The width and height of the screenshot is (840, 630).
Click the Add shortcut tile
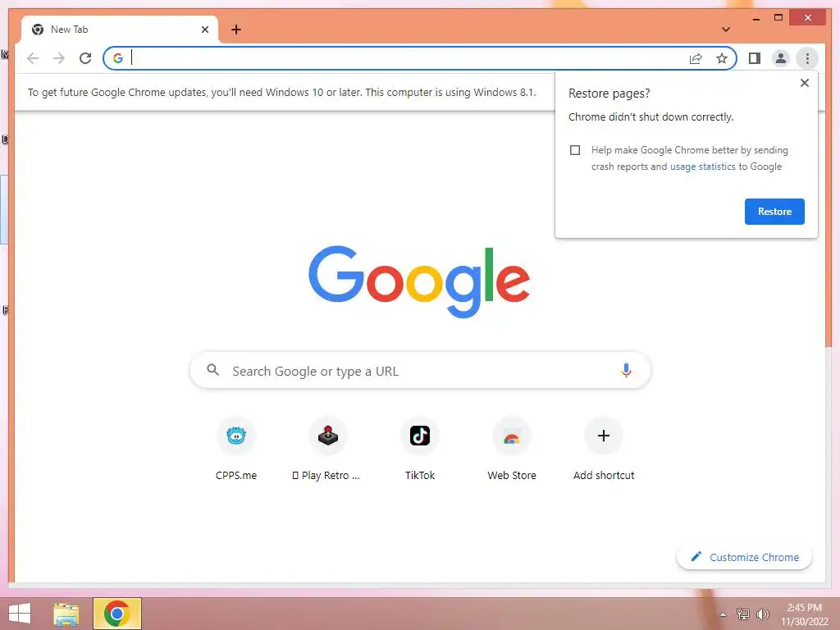point(604,449)
